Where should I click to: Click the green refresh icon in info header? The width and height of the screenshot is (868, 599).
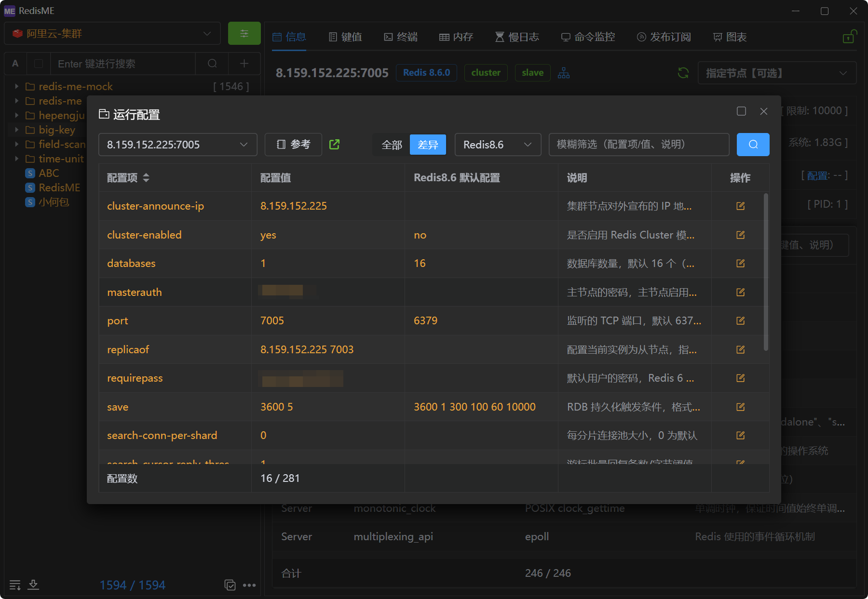pyautogui.click(x=683, y=73)
